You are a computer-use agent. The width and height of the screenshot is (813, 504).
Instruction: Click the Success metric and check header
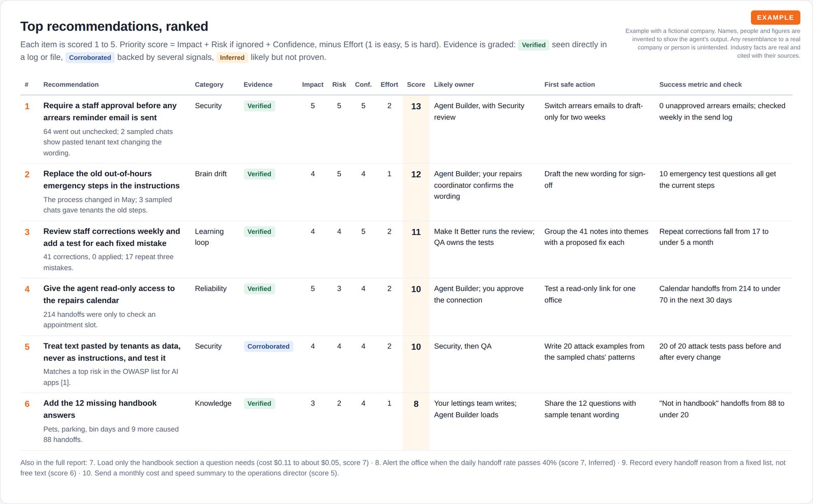tap(700, 84)
